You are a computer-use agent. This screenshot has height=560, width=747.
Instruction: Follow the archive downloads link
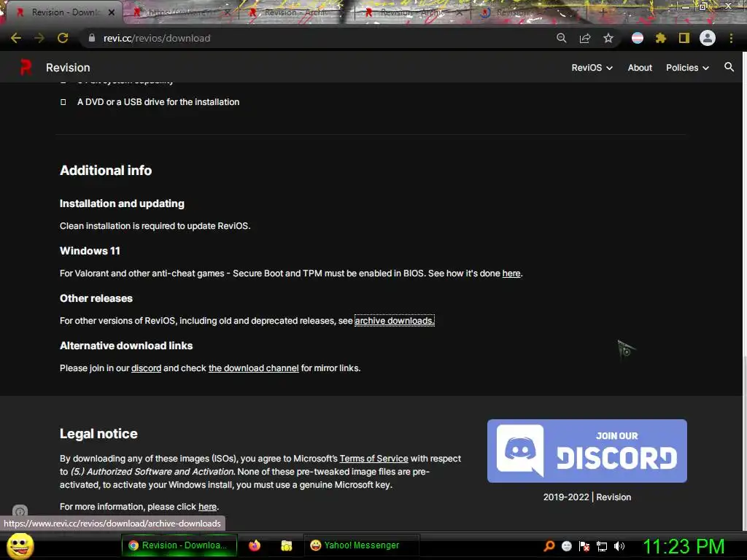[x=394, y=321]
